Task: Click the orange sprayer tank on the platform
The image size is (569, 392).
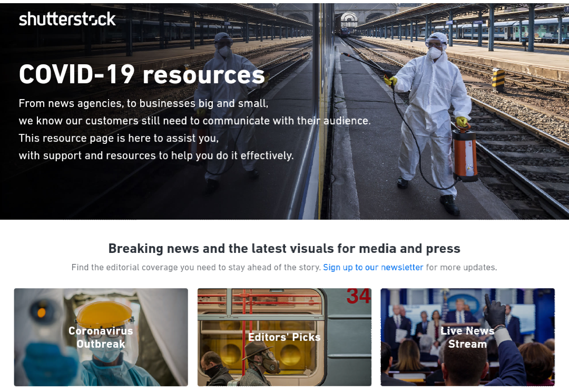Action: (x=465, y=155)
